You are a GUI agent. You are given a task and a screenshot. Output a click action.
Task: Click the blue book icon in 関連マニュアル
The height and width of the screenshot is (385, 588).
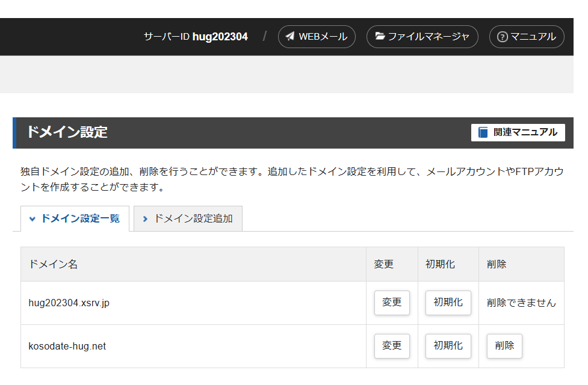click(x=483, y=132)
